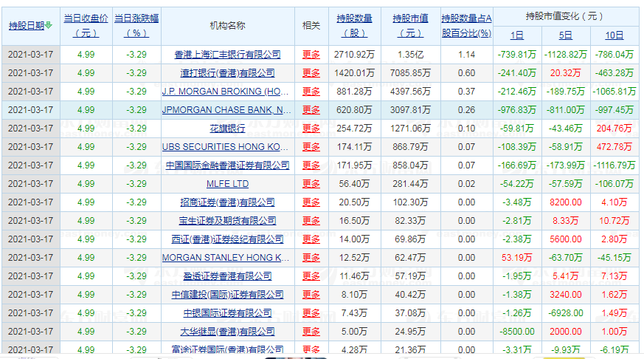Open 香港上海汇丰银行有限公司 institution link
Image resolution: width=644 pixels, height=359 pixels.
(x=227, y=54)
